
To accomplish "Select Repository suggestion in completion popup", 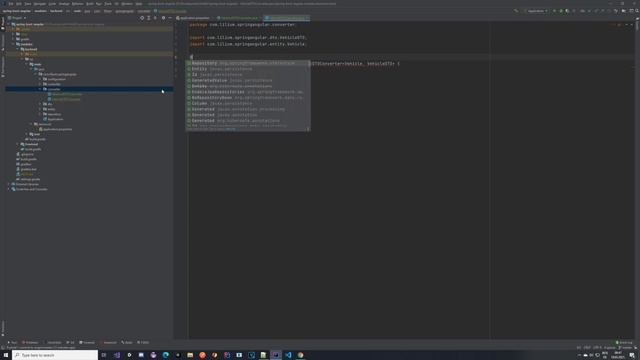I will (248, 63).
